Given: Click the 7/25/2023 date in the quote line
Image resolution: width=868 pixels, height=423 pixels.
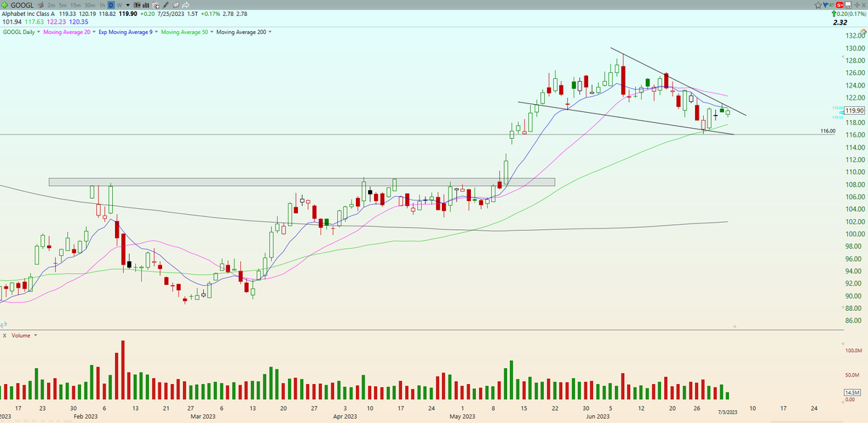Looking at the screenshot, I should point(171,14).
